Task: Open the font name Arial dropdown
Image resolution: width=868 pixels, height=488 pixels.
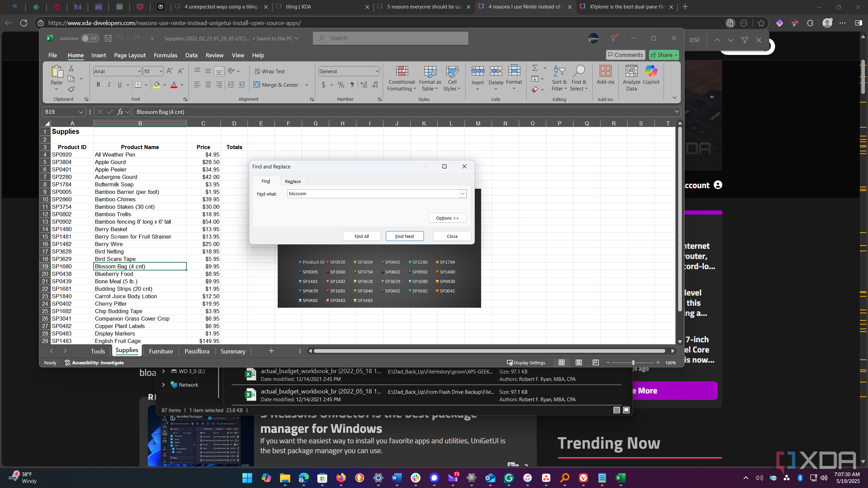Action: point(139,71)
